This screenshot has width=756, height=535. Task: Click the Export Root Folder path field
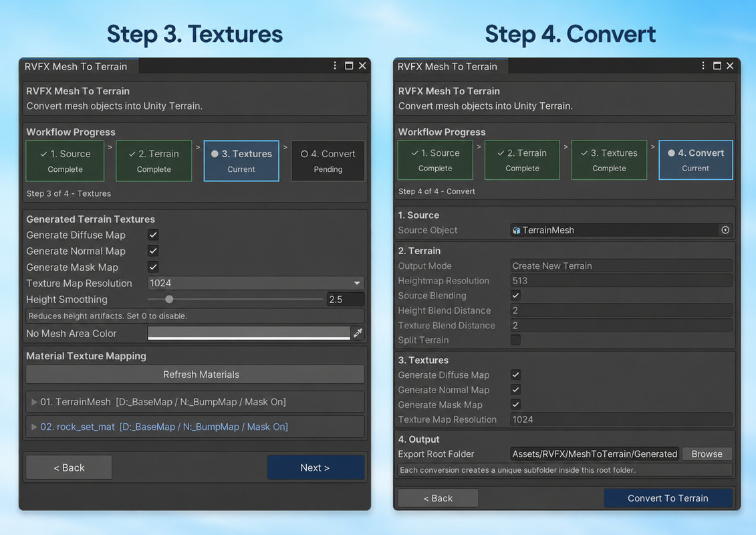pyautogui.click(x=594, y=454)
